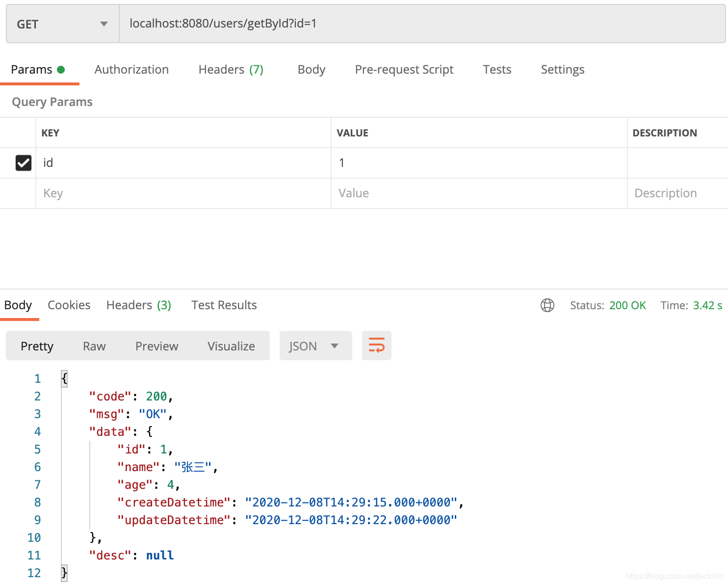This screenshot has height=585, width=728.
Task: Click the Query Params heading
Action: tap(52, 102)
